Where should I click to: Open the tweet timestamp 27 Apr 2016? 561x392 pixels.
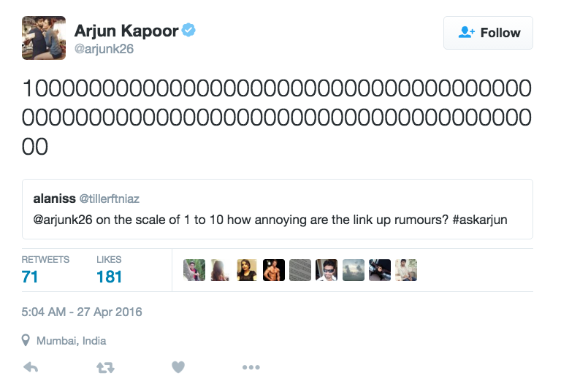coord(82,312)
